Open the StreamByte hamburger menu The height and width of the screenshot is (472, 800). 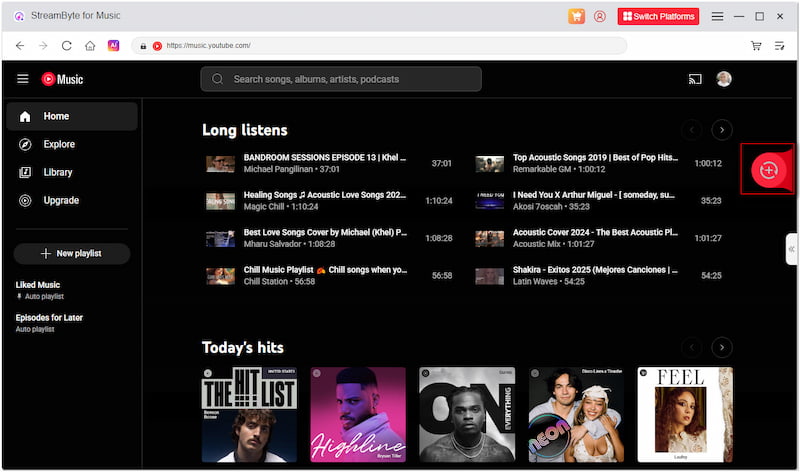[x=717, y=16]
